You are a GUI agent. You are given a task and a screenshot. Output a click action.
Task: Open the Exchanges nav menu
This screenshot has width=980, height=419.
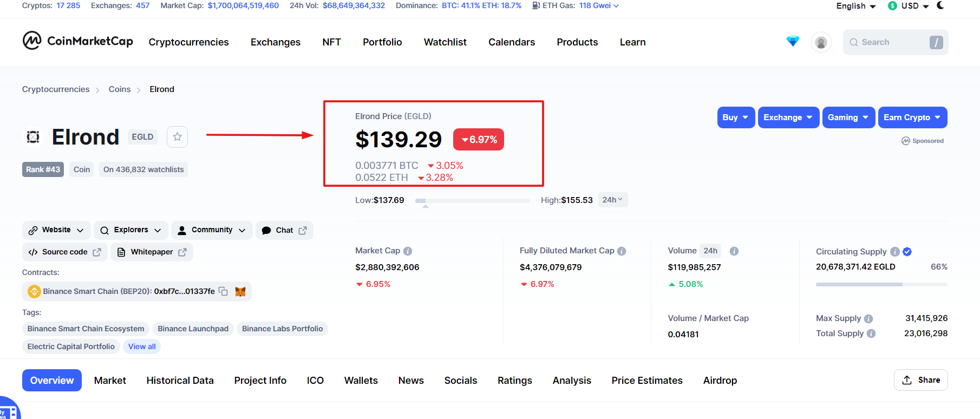click(276, 42)
